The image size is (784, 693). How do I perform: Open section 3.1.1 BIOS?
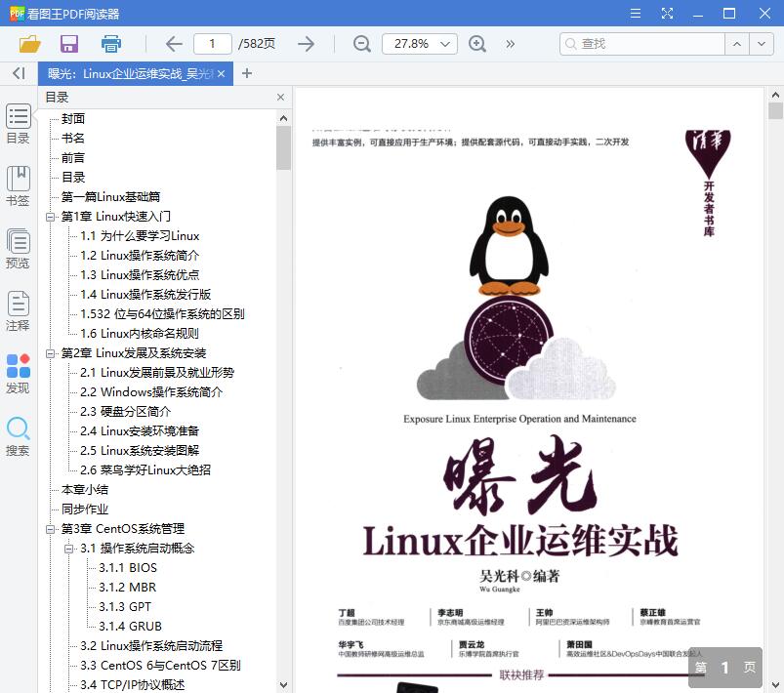(x=128, y=567)
